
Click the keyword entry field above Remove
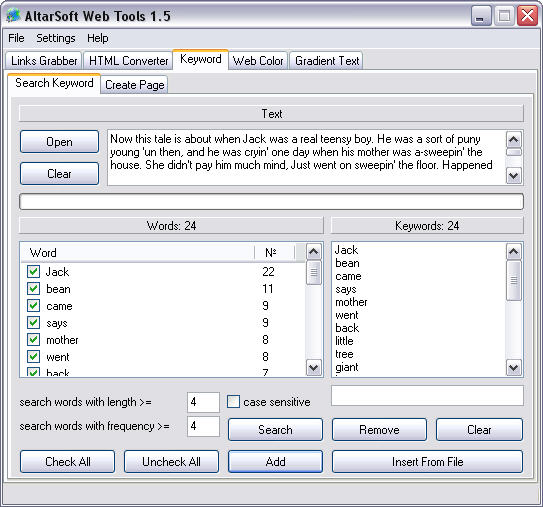click(x=427, y=395)
